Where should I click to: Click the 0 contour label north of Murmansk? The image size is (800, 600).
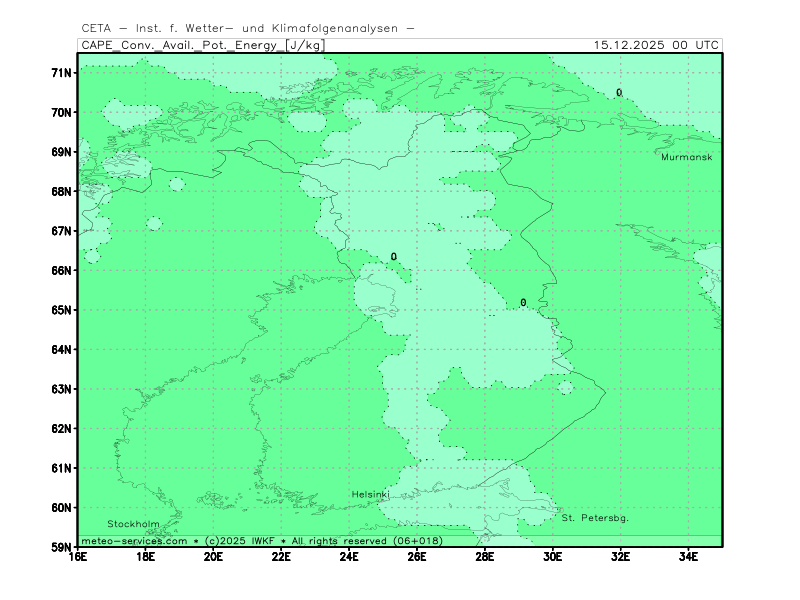coord(619,93)
